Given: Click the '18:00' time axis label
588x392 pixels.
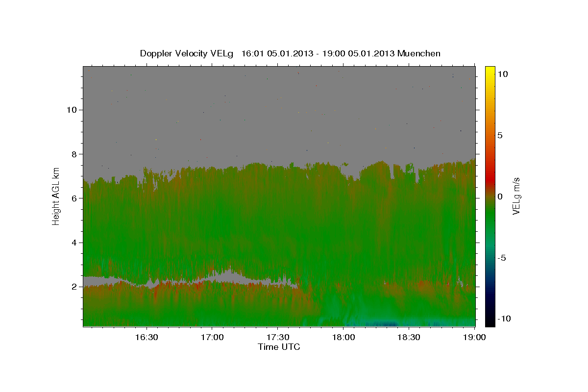Looking at the screenshot, I should (343, 338).
